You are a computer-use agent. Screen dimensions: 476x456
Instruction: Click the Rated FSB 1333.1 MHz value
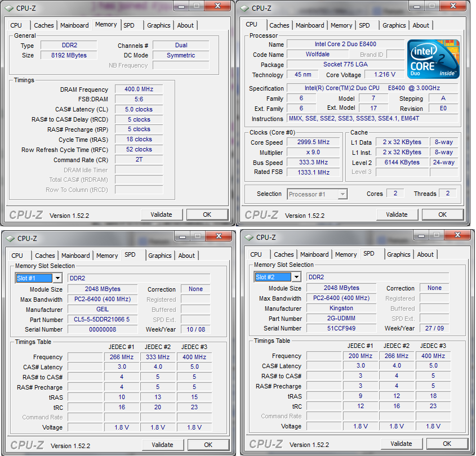(x=313, y=172)
